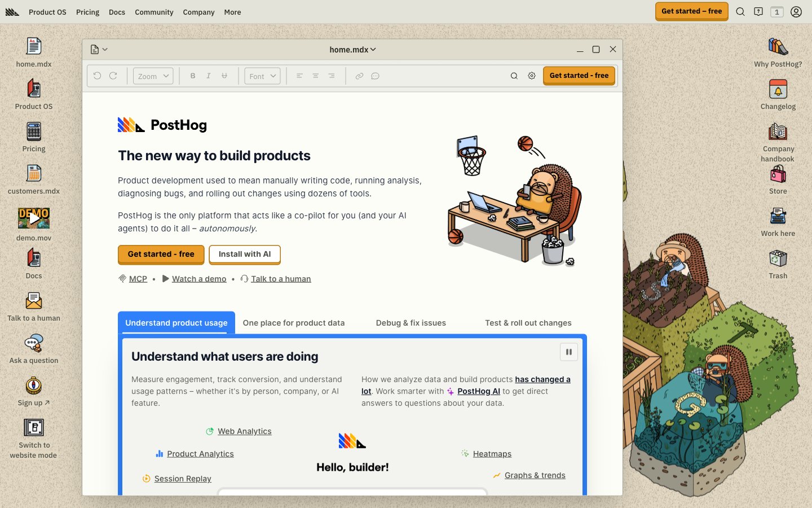
Task: Open the Product OS menu
Action: point(47,12)
